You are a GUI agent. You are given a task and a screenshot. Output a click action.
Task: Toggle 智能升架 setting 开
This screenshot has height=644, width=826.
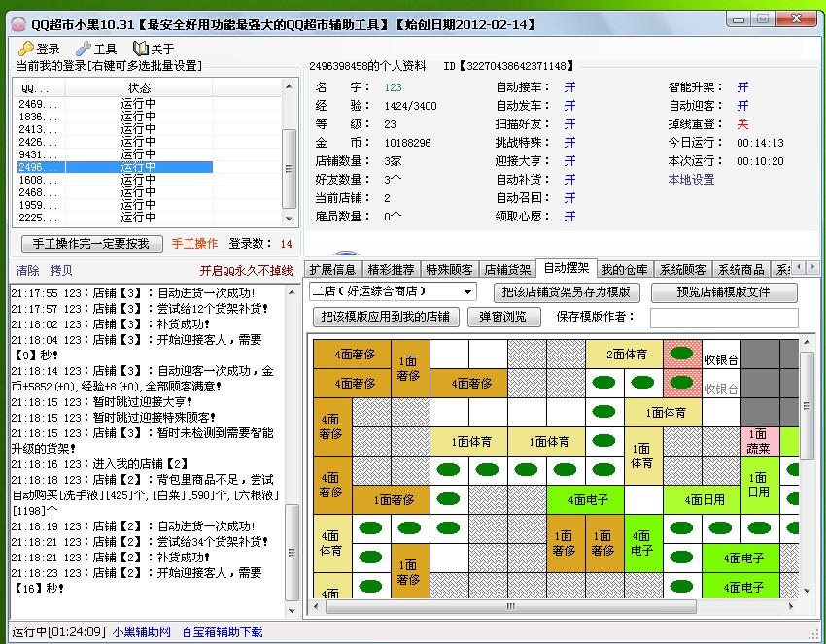click(742, 87)
